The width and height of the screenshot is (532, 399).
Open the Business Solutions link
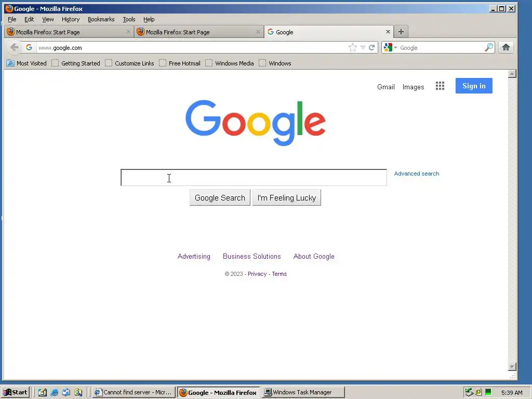point(252,257)
